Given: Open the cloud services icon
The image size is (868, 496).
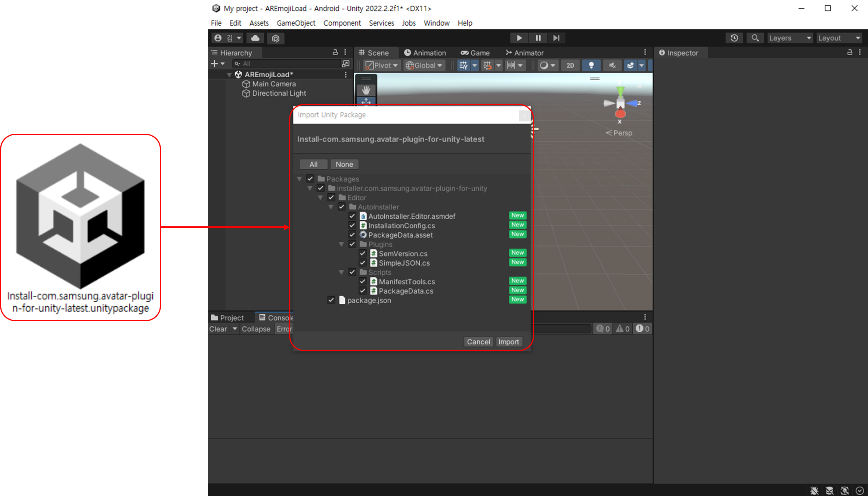Looking at the screenshot, I should (255, 38).
